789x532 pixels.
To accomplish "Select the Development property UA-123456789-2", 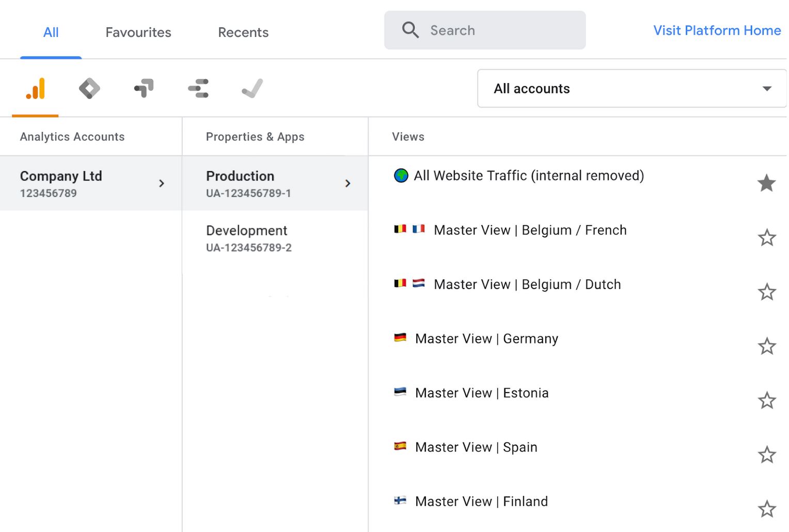I will click(249, 238).
